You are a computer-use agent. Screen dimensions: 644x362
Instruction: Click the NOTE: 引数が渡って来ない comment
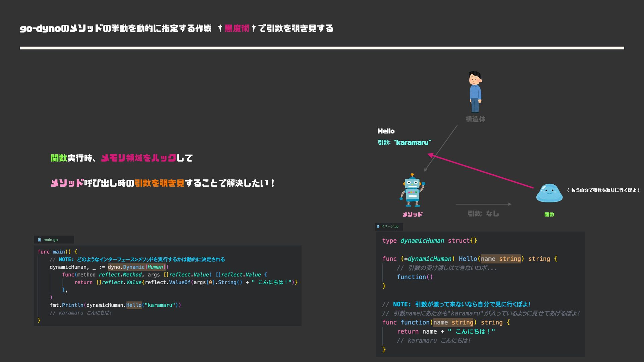point(456,304)
